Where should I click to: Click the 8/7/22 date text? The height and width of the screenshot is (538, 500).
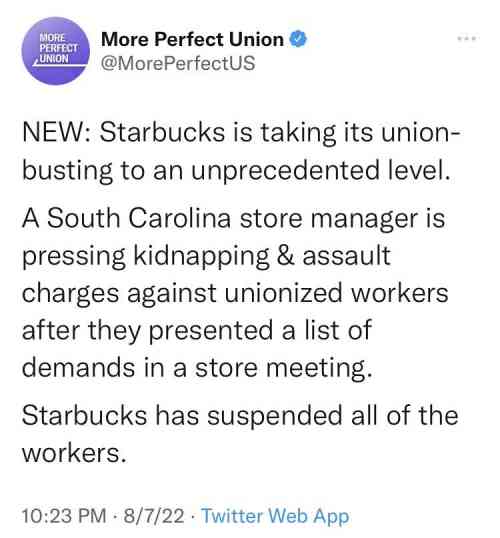pos(154,515)
